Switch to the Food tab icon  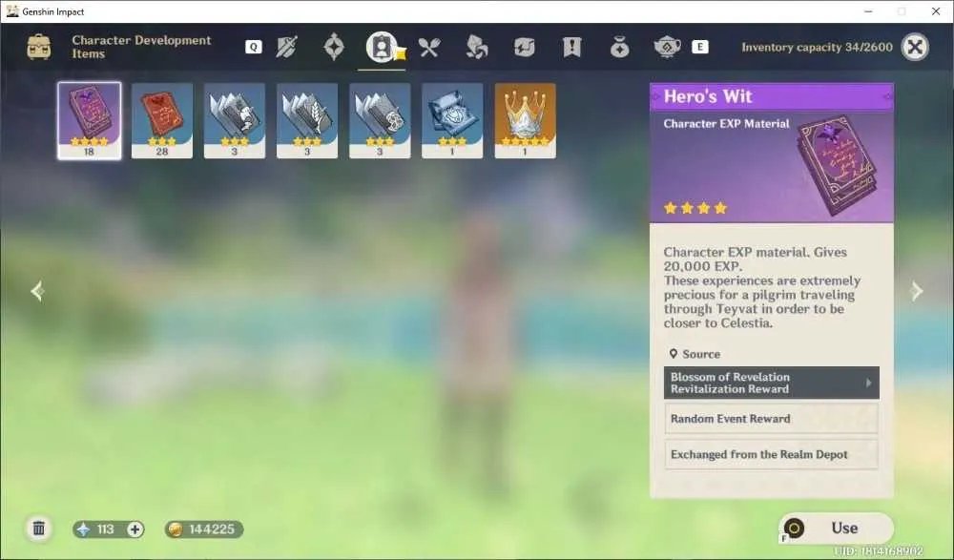(x=429, y=47)
